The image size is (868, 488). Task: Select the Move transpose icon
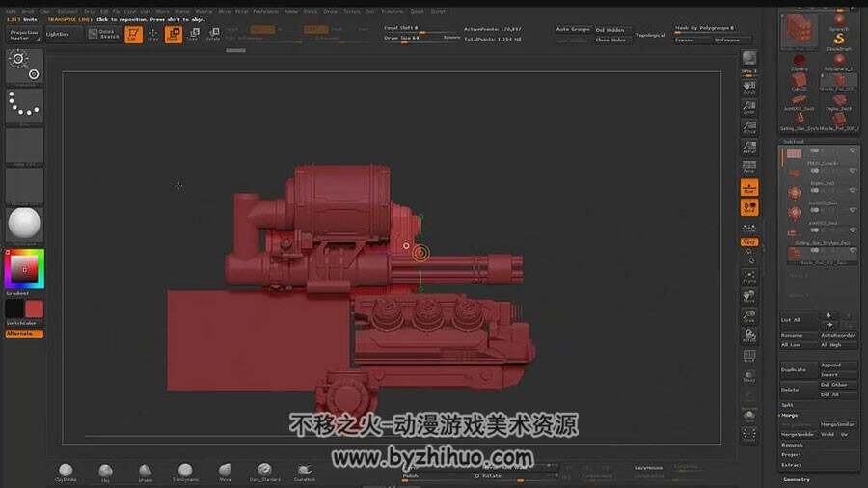tap(174, 35)
